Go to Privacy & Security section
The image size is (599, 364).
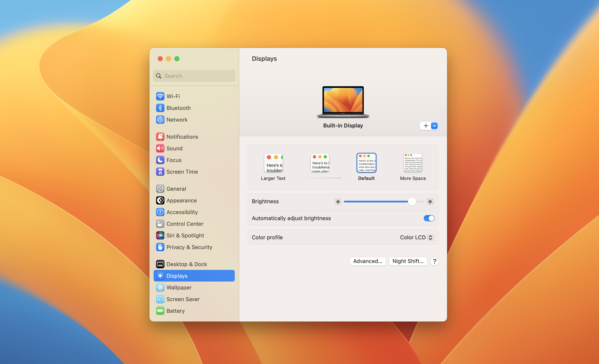coord(189,247)
